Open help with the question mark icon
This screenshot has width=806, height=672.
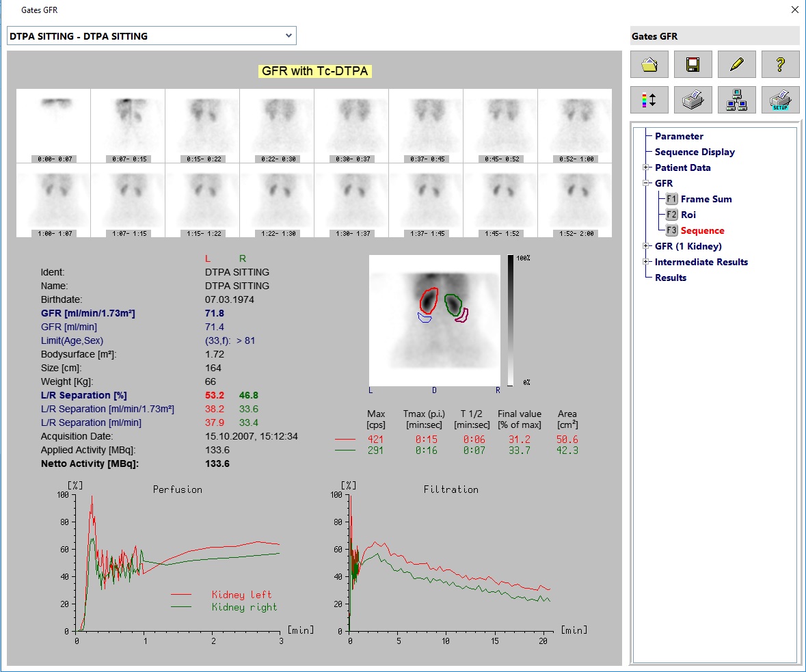[780, 64]
